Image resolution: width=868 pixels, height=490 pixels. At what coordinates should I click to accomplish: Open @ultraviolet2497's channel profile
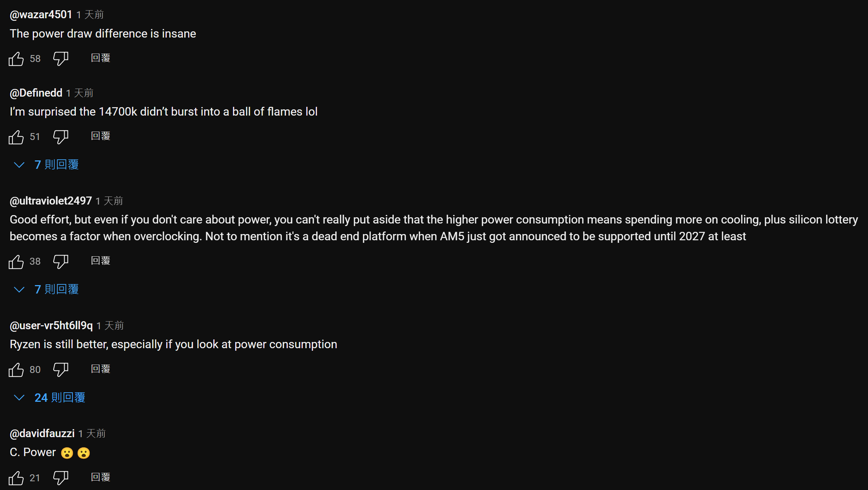[51, 201]
